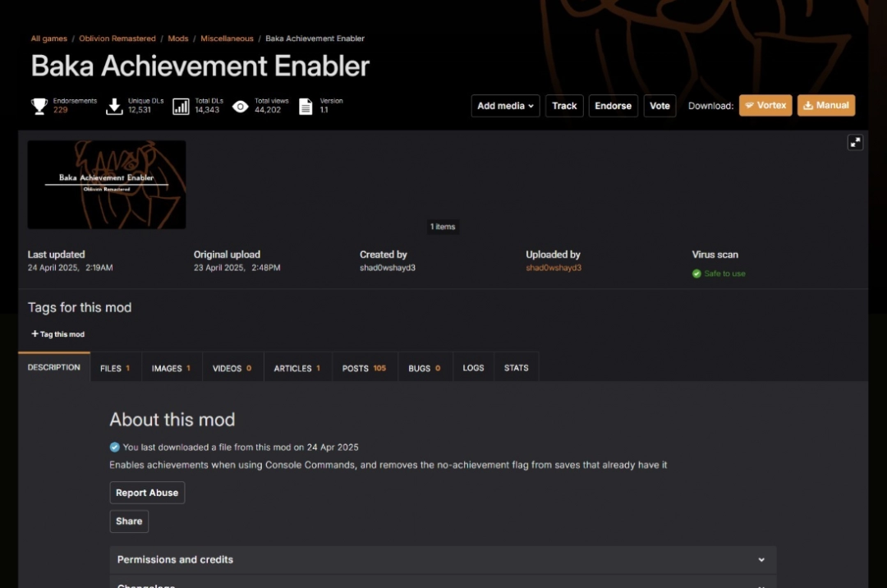
Task: Go to All games breadcrumb
Action: (x=48, y=39)
